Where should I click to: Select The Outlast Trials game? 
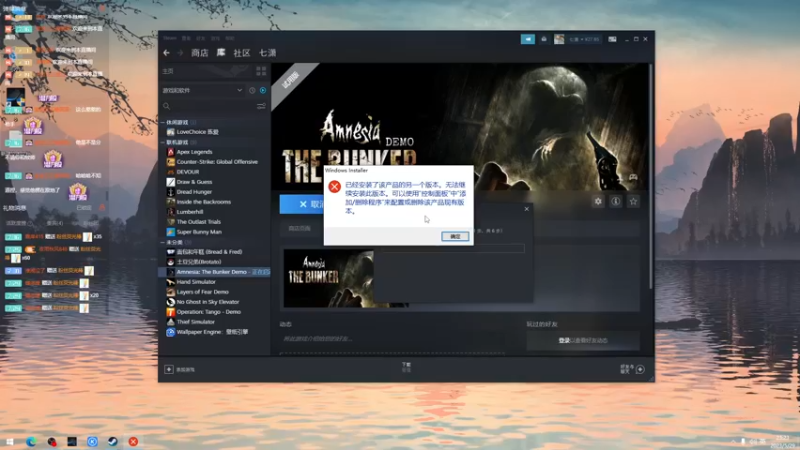pyautogui.click(x=198, y=222)
